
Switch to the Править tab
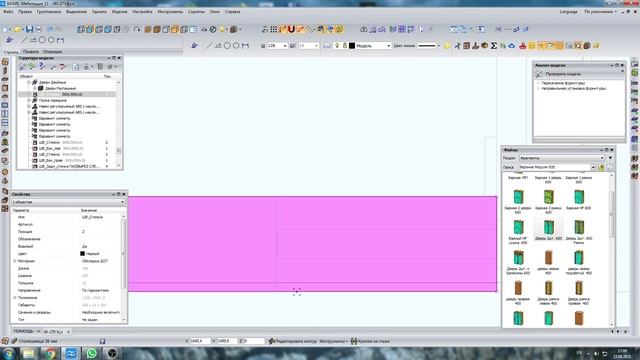point(30,52)
